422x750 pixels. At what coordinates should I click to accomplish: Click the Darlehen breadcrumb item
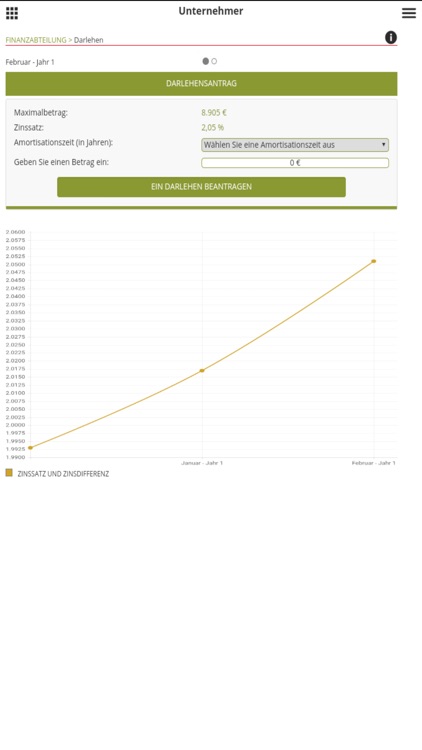coord(89,40)
